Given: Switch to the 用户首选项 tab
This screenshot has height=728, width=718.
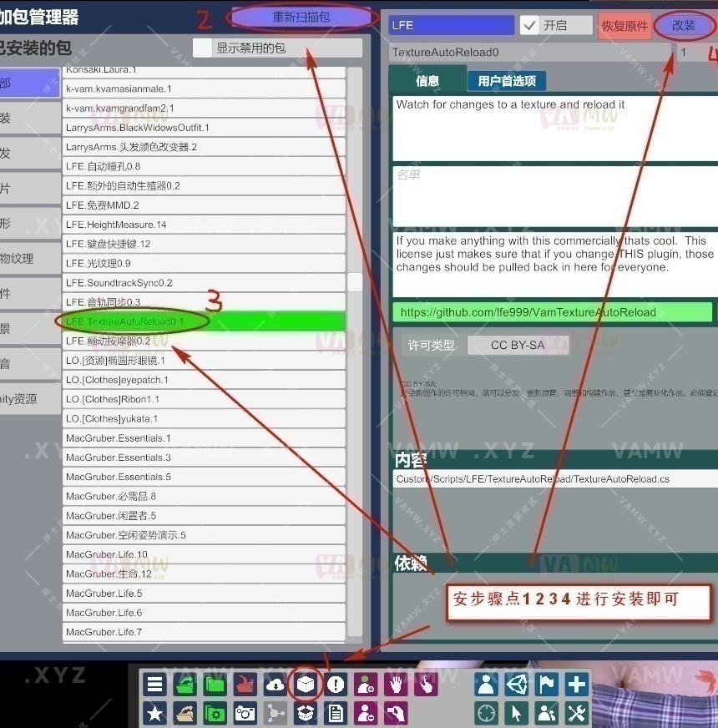Looking at the screenshot, I should tap(507, 81).
